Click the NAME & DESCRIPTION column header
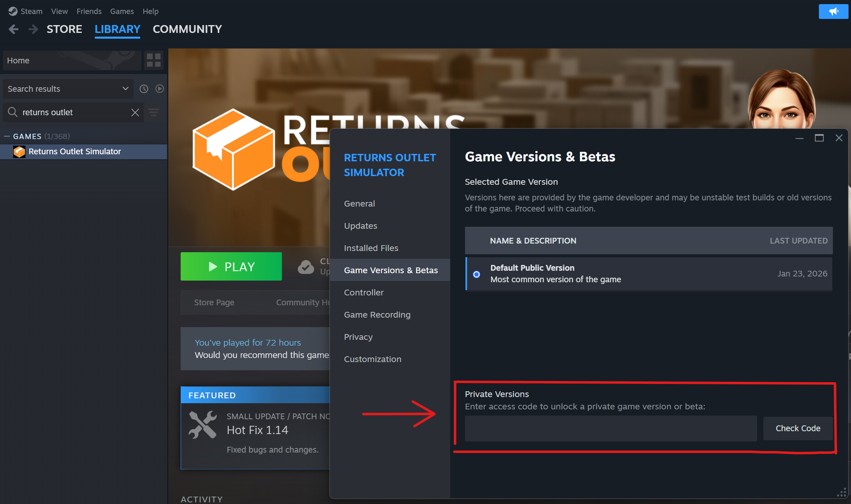 (533, 241)
